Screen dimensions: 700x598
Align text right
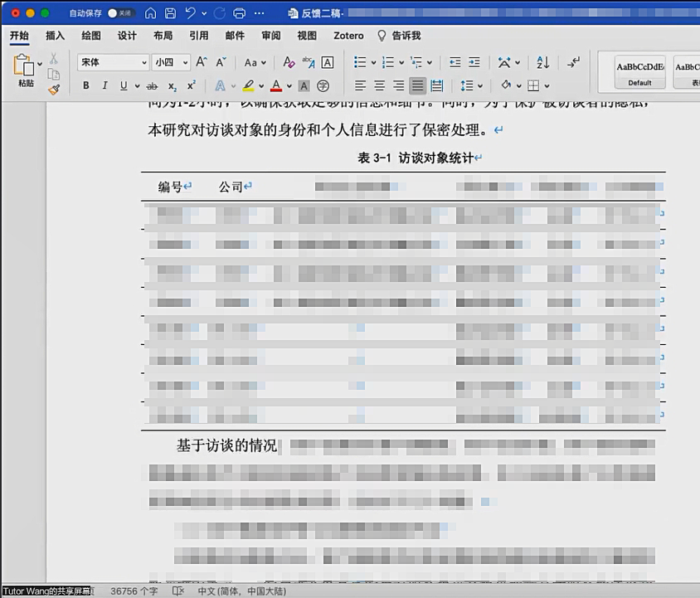(x=398, y=85)
